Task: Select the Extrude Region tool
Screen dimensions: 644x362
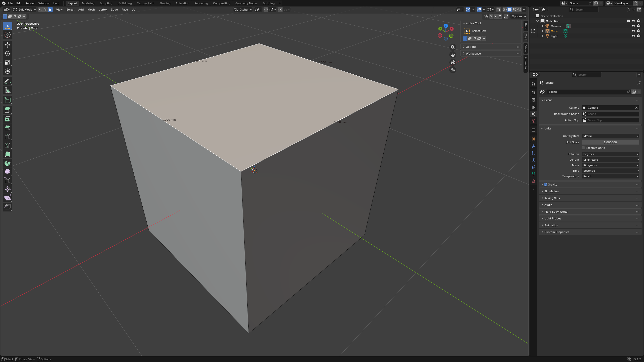Action: point(7,110)
